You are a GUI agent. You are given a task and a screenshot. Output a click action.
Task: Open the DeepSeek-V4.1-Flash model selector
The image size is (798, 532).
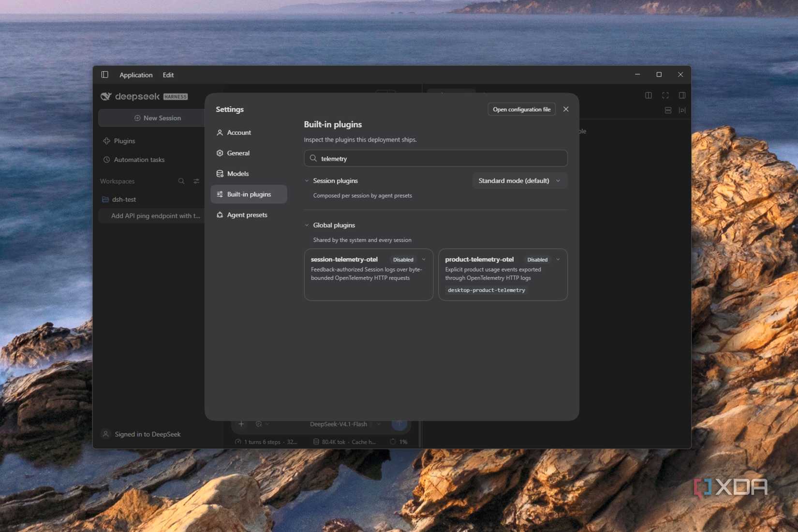pos(345,424)
